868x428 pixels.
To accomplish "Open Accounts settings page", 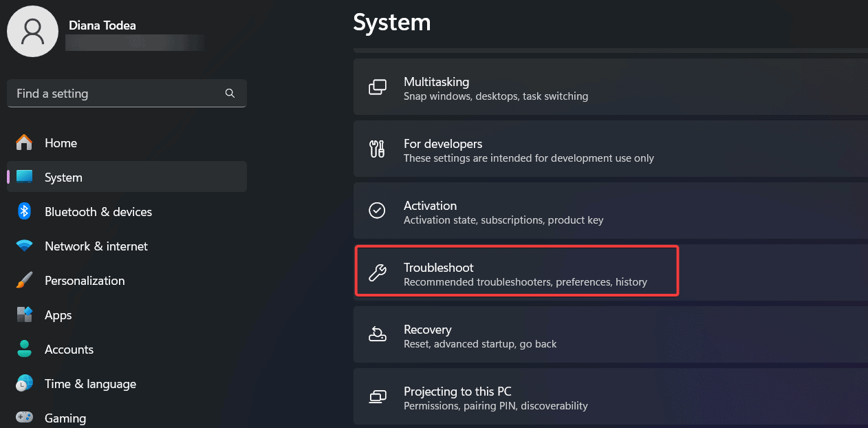I will pyautogui.click(x=69, y=350).
